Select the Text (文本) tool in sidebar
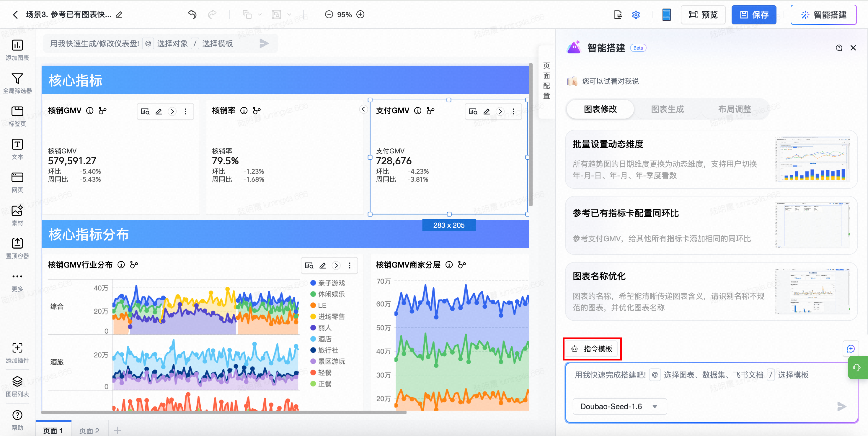Screen dimensions: 868x436 coord(17,145)
